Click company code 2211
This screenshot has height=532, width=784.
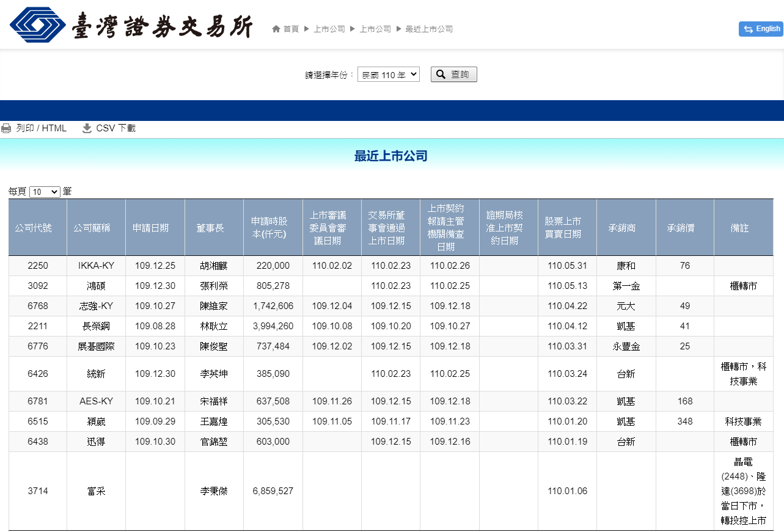pos(38,326)
